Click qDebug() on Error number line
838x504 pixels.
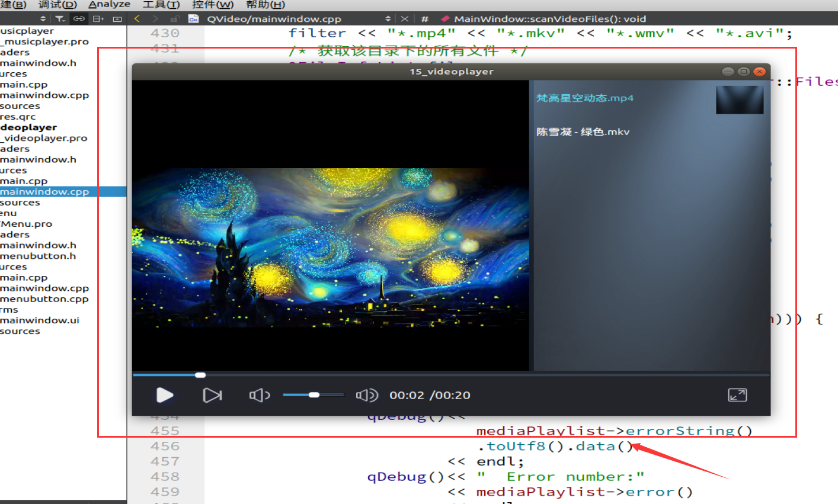[x=405, y=477]
